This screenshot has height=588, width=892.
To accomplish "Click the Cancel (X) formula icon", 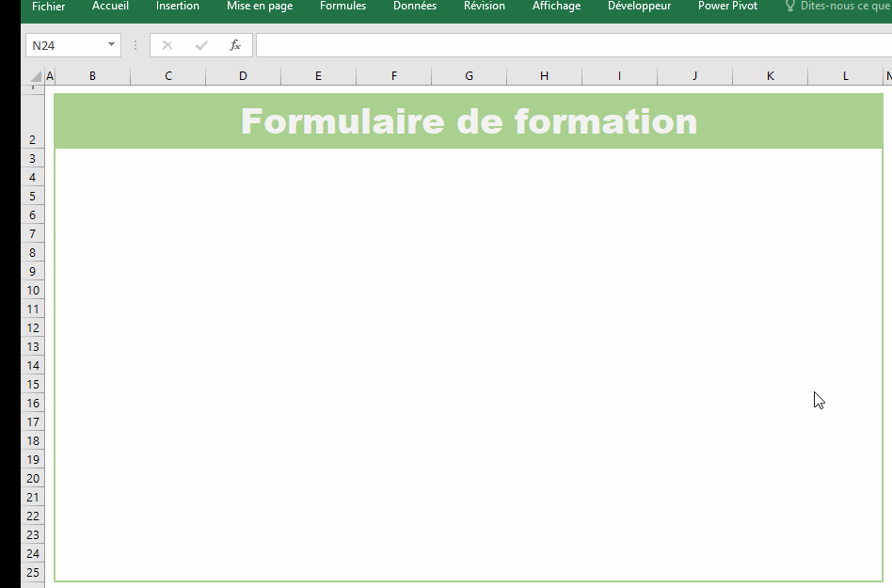I will (x=167, y=45).
